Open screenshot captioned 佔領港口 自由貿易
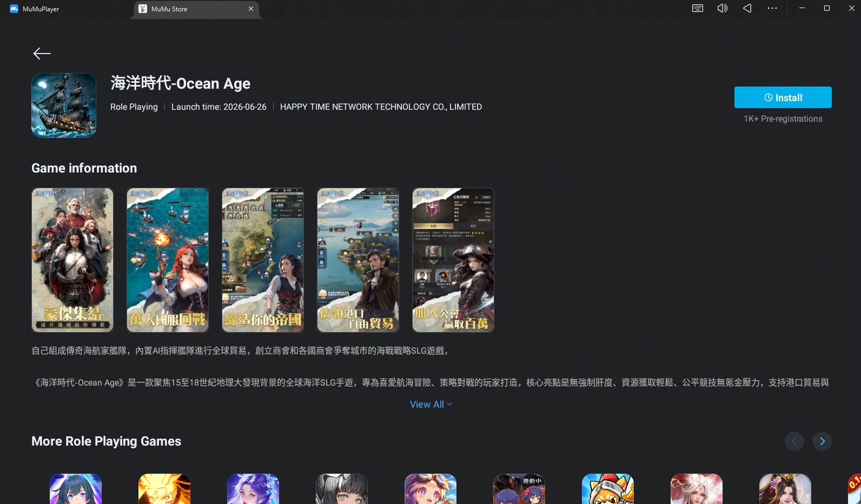The width and height of the screenshot is (861, 504). [x=358, y=260]
